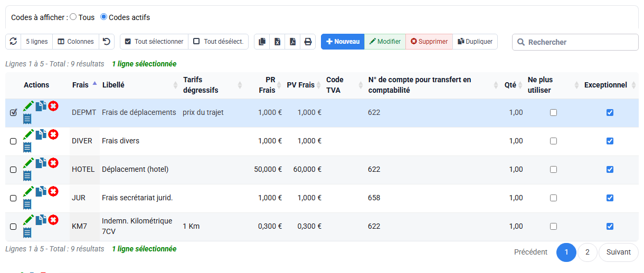The width and height of the screenshot is (644, 273).
Task: Edit KM7 row with green pencil
Action: point(29,220)
